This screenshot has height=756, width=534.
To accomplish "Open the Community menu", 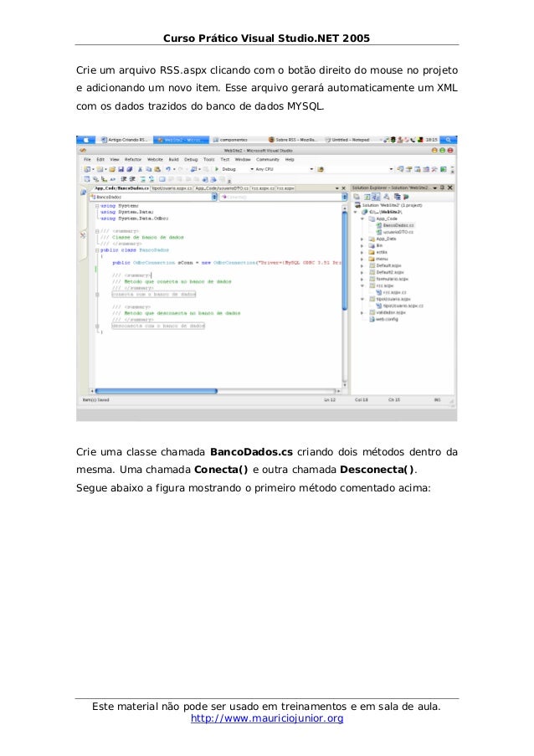I will click(268, 159).
